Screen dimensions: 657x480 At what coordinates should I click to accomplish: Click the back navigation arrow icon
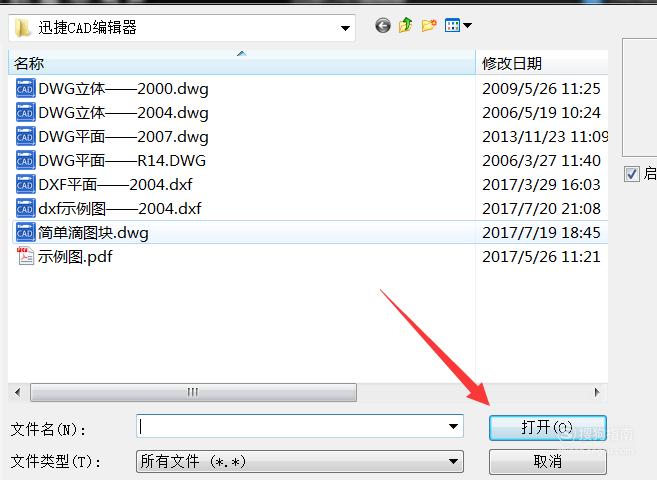click(x=383, y=26)
